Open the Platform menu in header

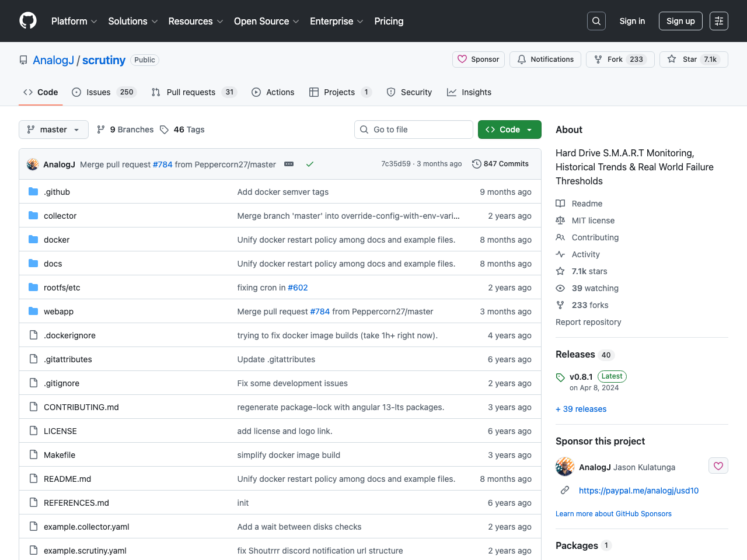(74, 21)
